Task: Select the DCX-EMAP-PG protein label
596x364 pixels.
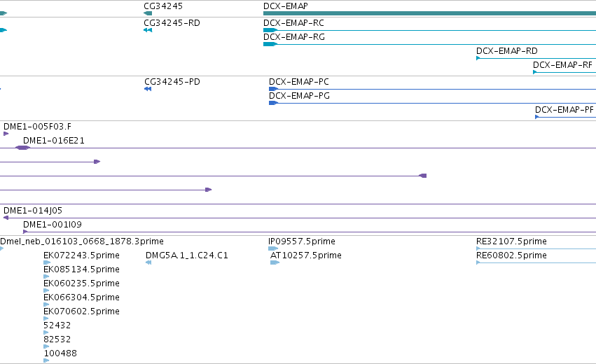Action: pos(299,96)
